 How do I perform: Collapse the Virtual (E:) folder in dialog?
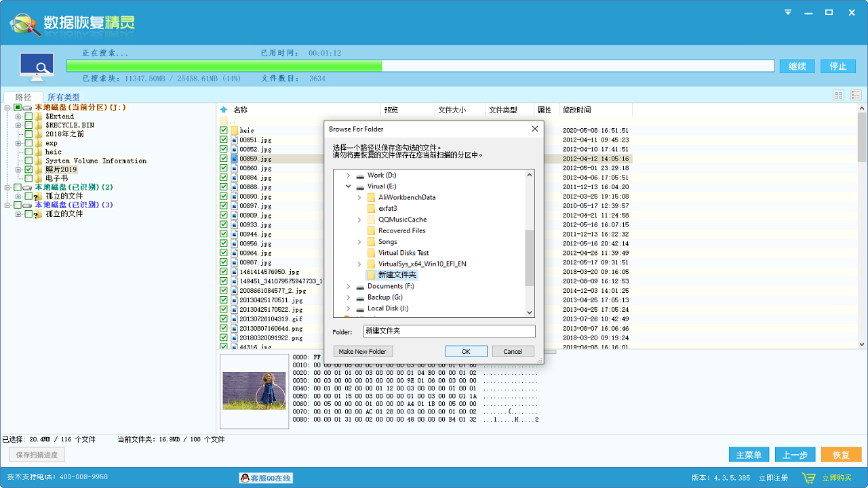point(348,186)
